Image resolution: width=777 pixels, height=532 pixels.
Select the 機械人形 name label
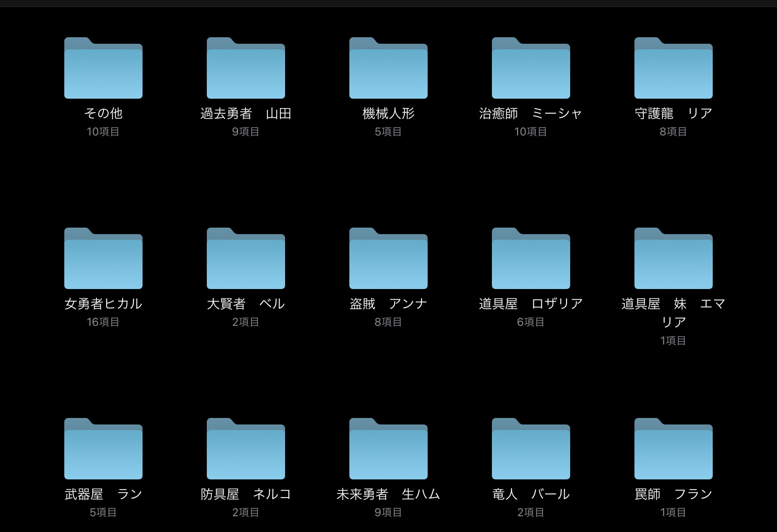coord(388,113)
